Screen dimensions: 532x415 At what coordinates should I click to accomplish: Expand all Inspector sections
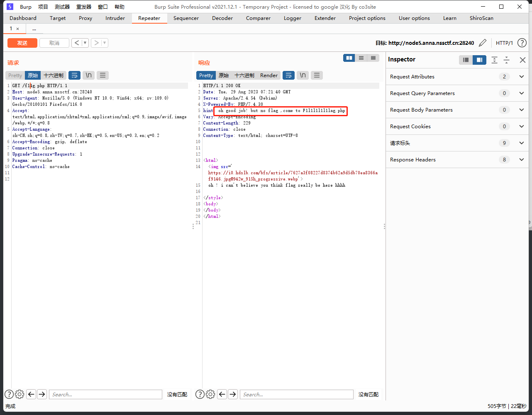494,60
